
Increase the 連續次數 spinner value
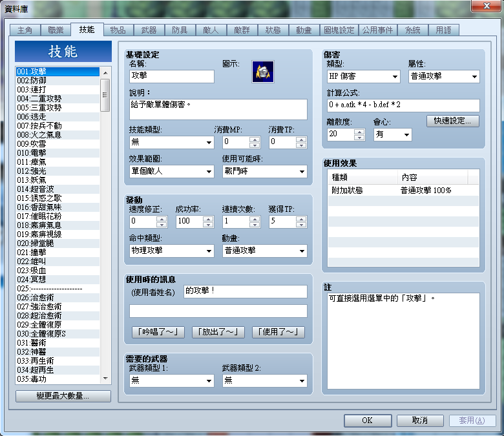(255, 219)
